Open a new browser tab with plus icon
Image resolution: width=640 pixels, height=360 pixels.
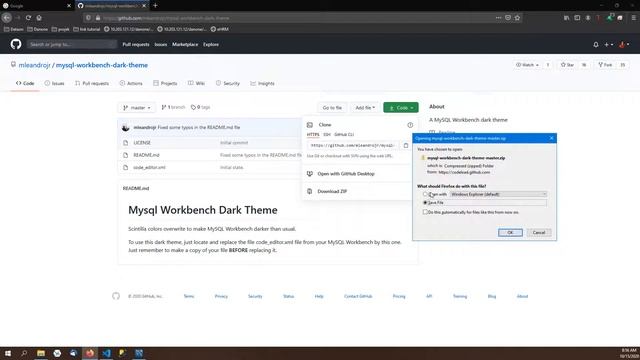pos(155,6)
